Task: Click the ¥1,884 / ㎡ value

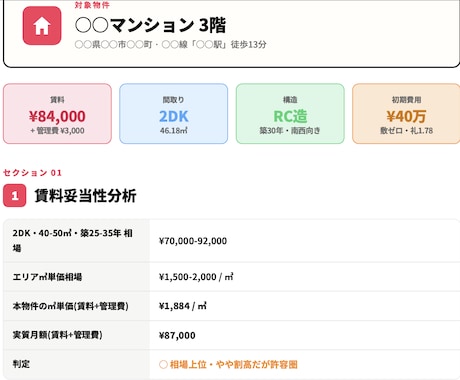Action: click(x=183, y=306)
